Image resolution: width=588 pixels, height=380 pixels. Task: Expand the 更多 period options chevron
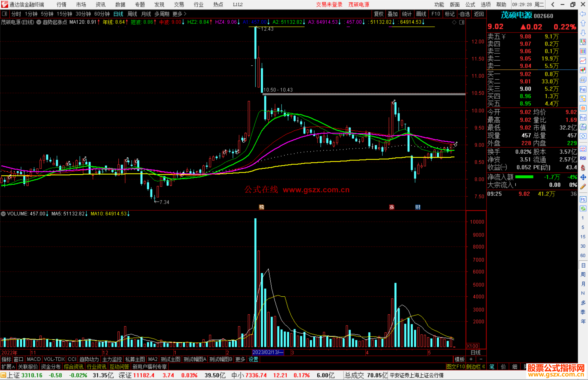[x=185, y=14]
